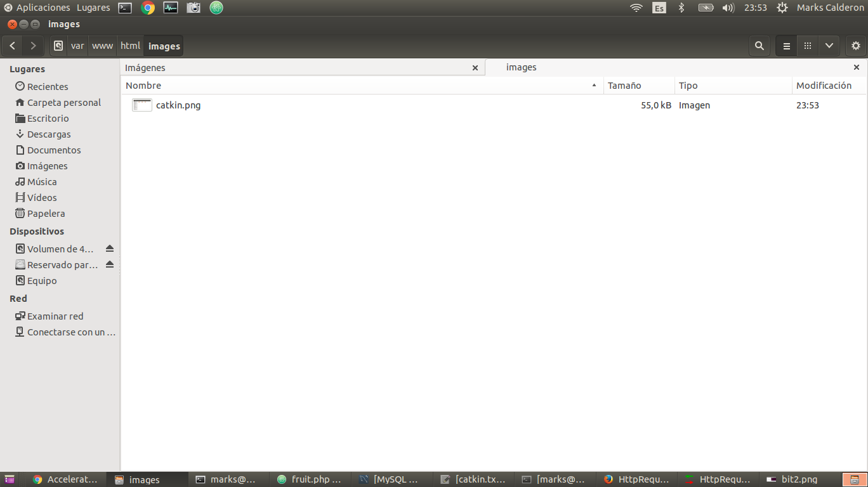Open the battery indicator

tap(706, 8)
